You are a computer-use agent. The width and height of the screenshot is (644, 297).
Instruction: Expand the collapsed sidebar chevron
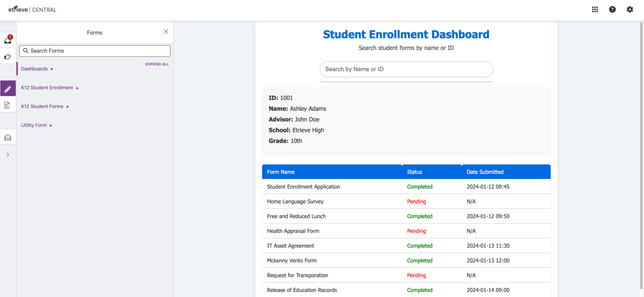7,154
